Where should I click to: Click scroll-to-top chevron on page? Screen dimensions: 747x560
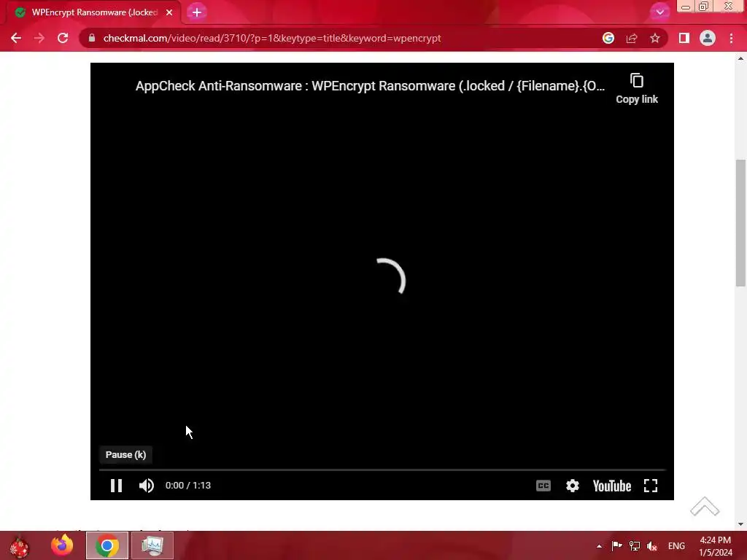click(705, 507)
